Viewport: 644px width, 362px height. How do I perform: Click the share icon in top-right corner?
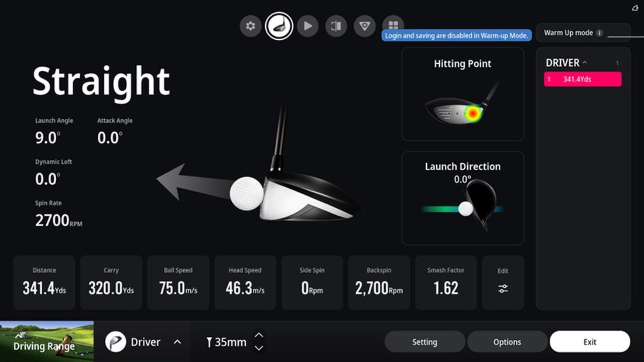[x=635, y=8]
